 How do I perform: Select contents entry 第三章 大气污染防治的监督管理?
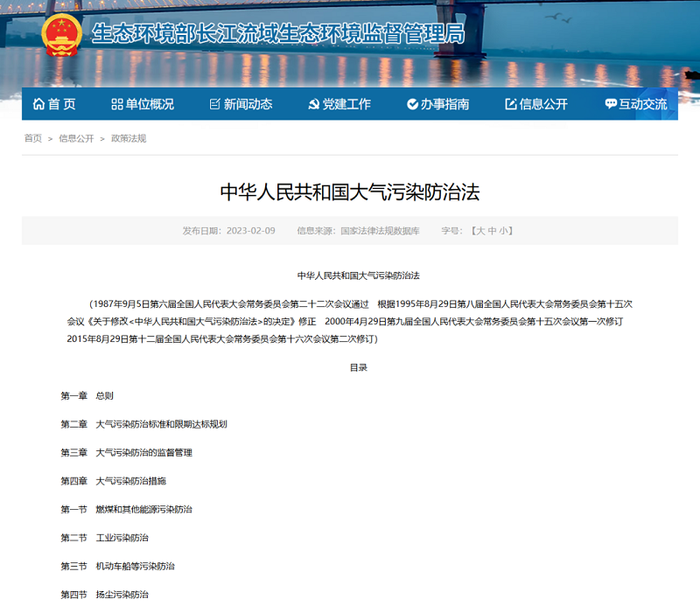point(126,452)
